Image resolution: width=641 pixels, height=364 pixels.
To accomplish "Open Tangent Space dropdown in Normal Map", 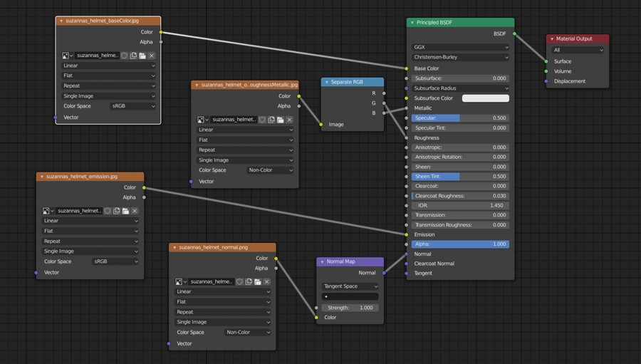I will click(350, 286).
